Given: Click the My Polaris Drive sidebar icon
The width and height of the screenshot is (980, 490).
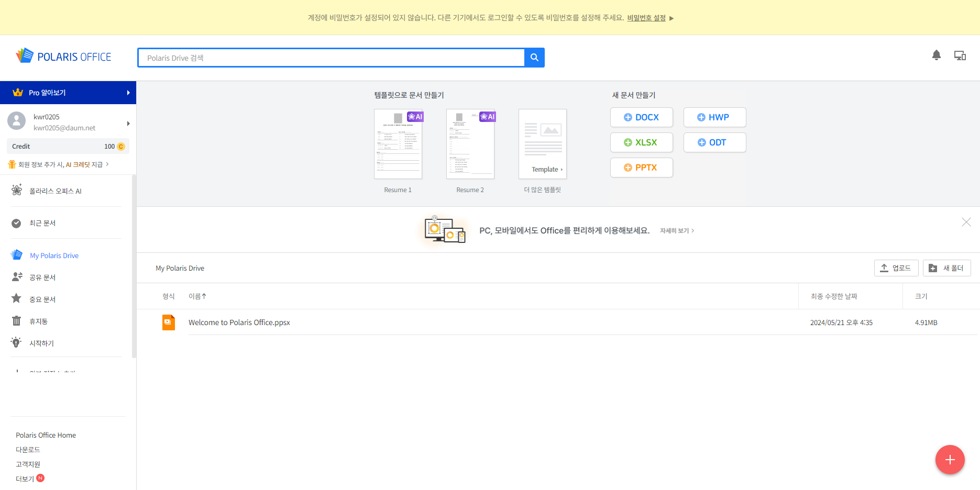Looking at the screenshot, I should 17,255.
